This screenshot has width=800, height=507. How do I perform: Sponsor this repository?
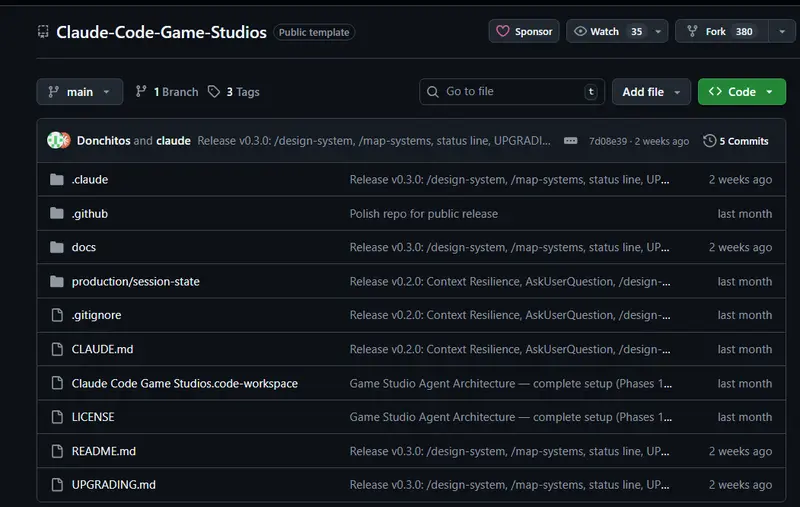point(524,31)
